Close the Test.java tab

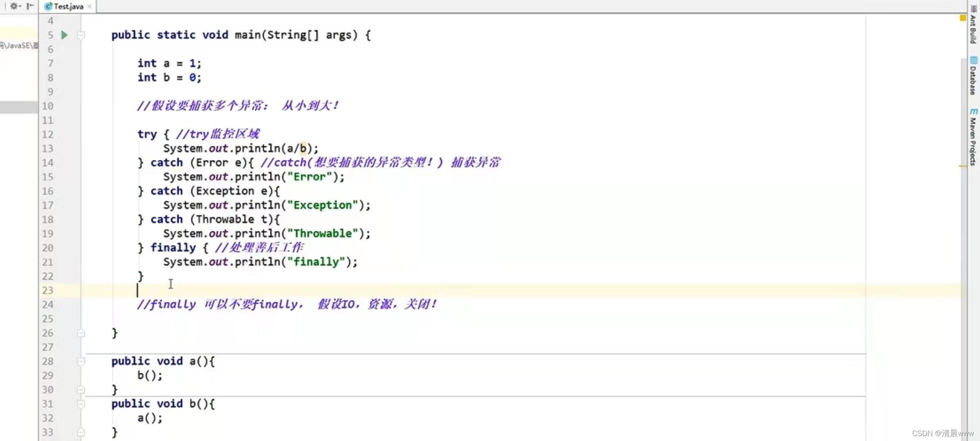tap(89, 7)
